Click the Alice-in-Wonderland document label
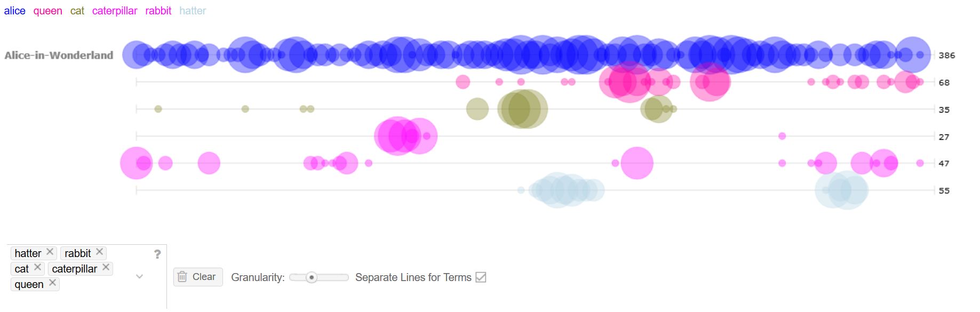 59,55
